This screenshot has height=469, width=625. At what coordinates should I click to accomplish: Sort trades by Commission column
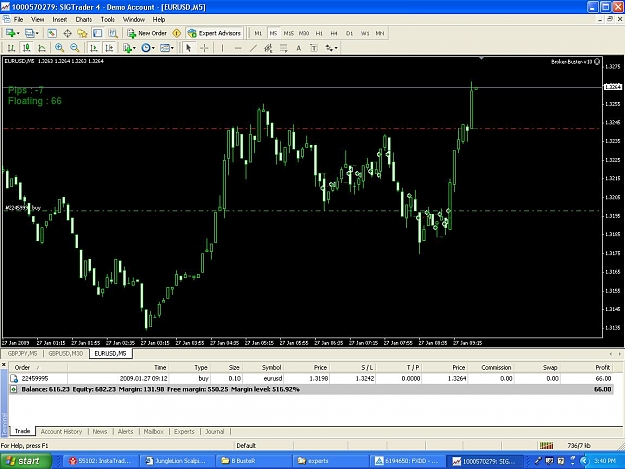(x=496, y=367)
